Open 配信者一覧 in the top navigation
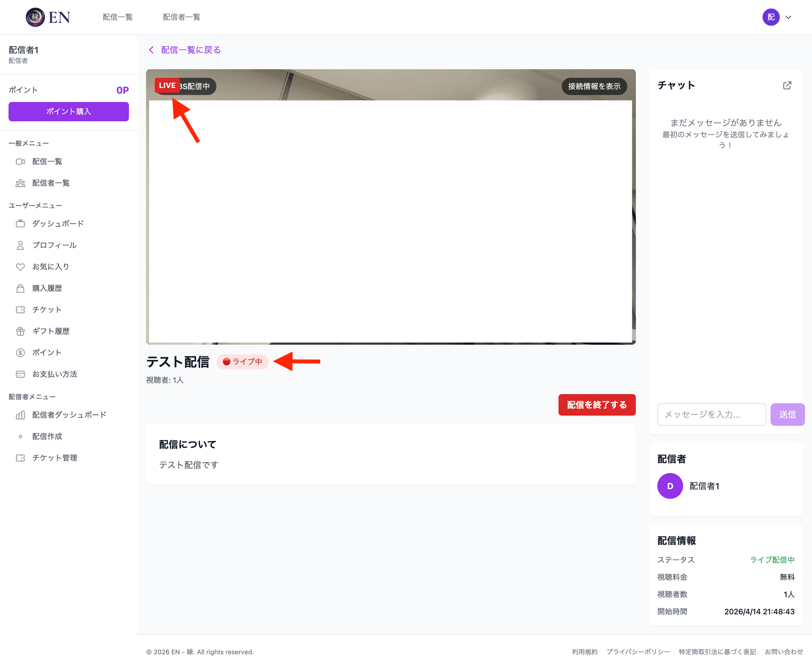The width and height of the screenshot is (812, 669). 181,17
